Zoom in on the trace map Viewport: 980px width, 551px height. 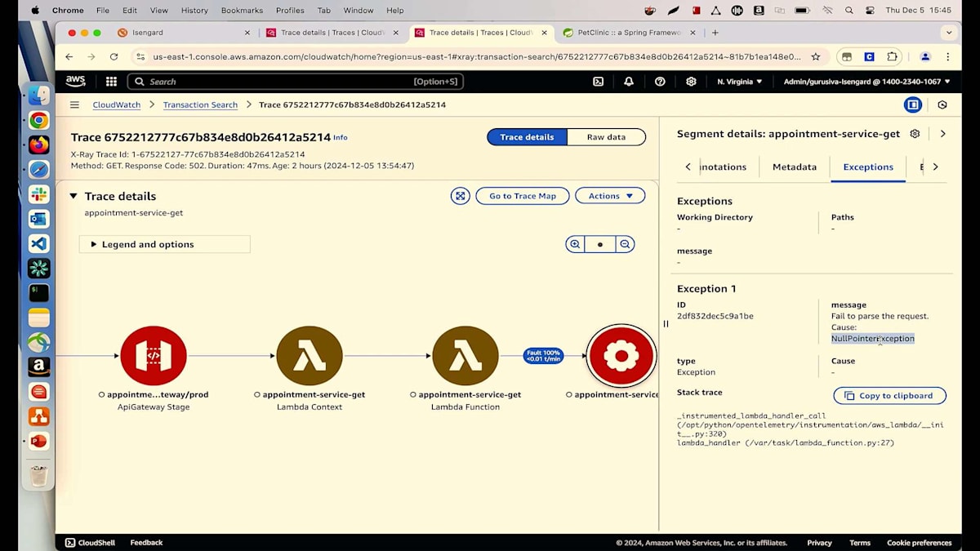pos(575,244)
